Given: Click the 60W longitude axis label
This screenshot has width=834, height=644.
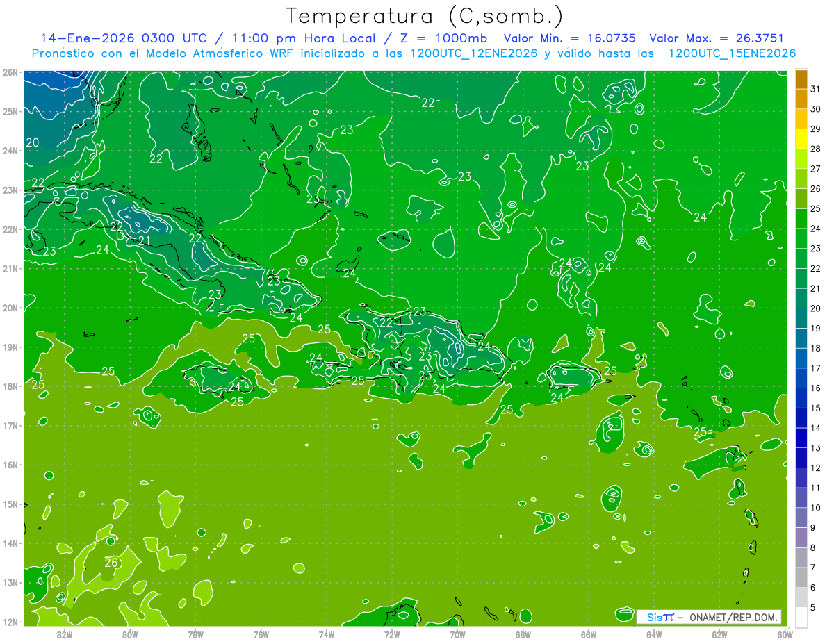Looking at the screenshot, I should 785,634.
